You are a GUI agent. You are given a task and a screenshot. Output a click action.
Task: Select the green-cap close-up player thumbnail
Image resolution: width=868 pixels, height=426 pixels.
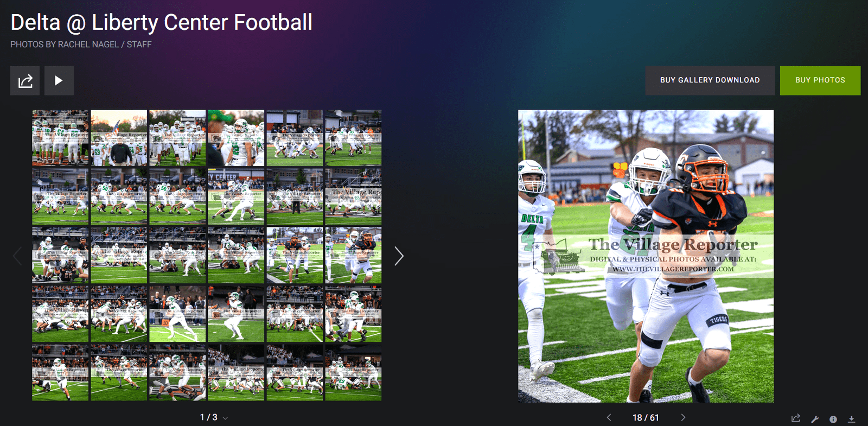point(236,138)
